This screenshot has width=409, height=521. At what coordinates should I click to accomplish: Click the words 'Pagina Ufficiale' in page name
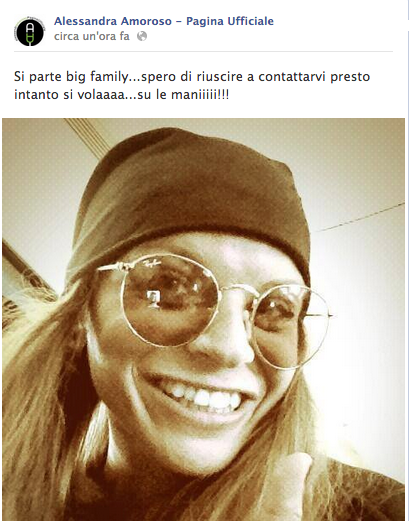click(230, 21)
